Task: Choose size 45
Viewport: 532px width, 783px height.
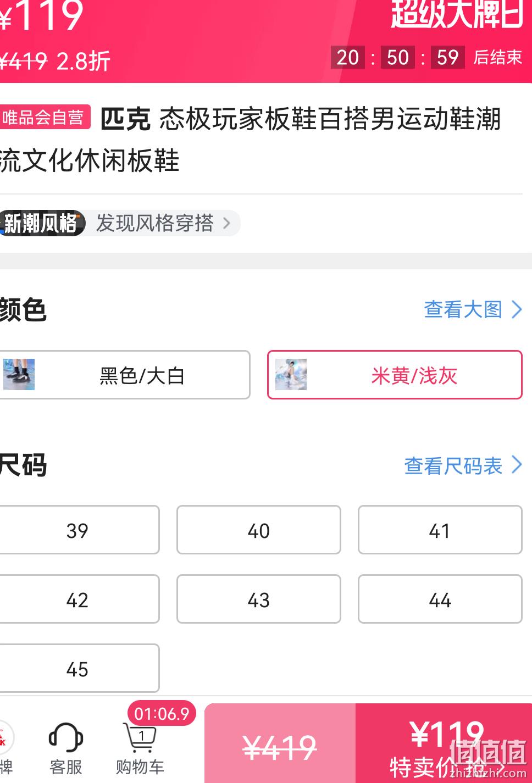Action: (x=78, y=668)
